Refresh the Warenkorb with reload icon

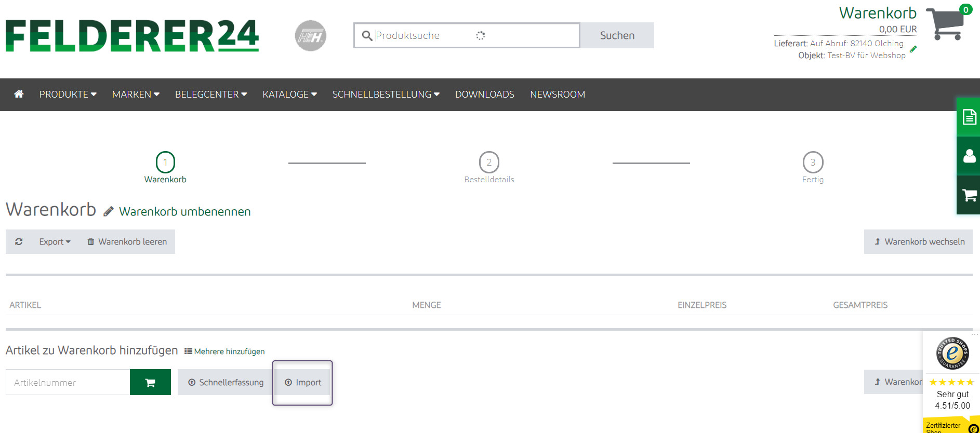19,241
